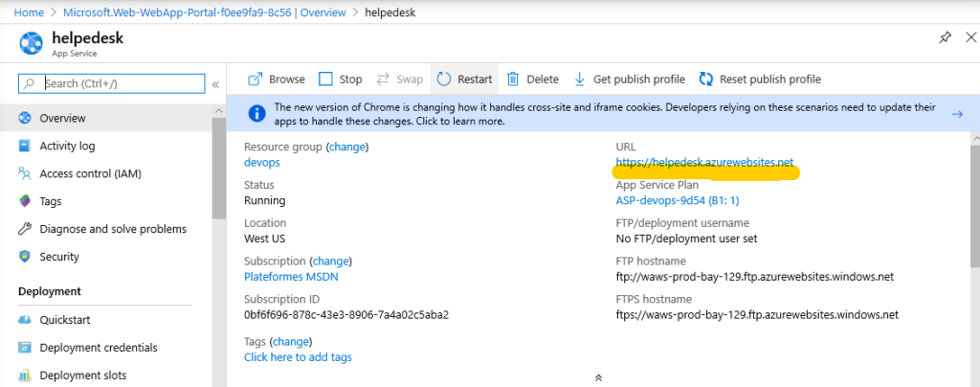Click the Swap toolbar button
980x387 pixels.
coord(400,80)
